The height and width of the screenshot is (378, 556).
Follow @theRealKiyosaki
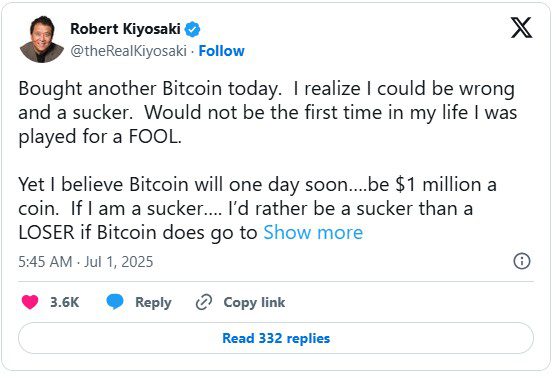click(x=222, y=51)
